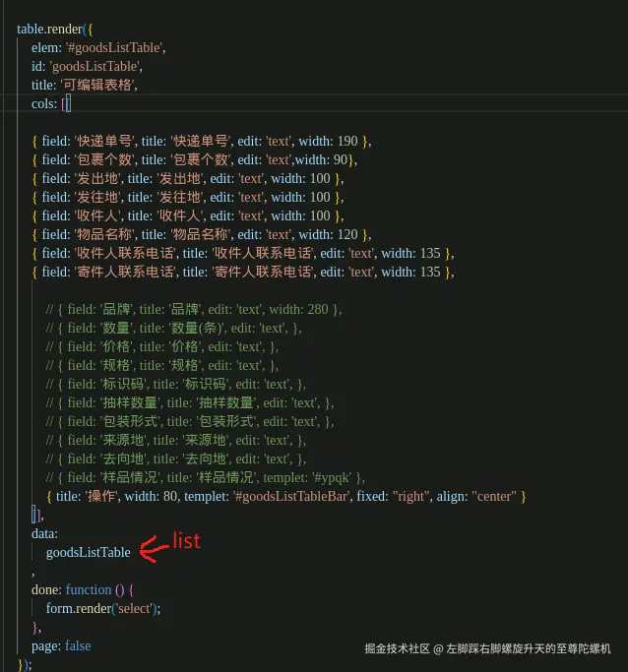Click the page false value
Image resolution: width=628 pixels, height=672 pixels.
(78, 645)
